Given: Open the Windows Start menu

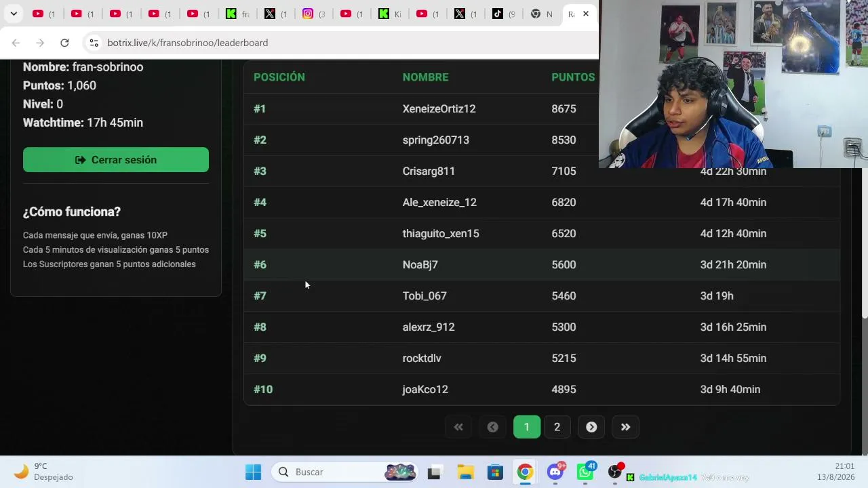Looking at the screenshot, I should pos(253,472).
